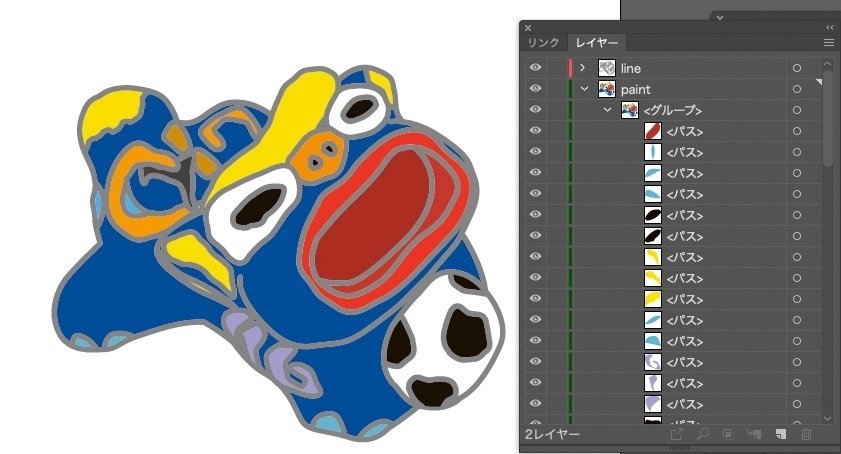Select the <グループ> thumbnail
The height and width of the screenshot is (454, 841).
click(x=630, y=110)
